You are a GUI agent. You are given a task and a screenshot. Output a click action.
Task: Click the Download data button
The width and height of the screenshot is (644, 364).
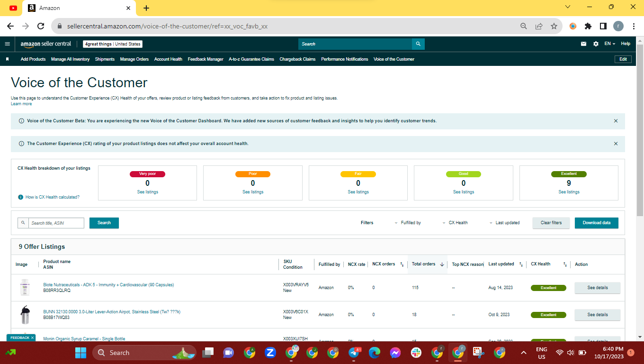[x=597, y=223]
